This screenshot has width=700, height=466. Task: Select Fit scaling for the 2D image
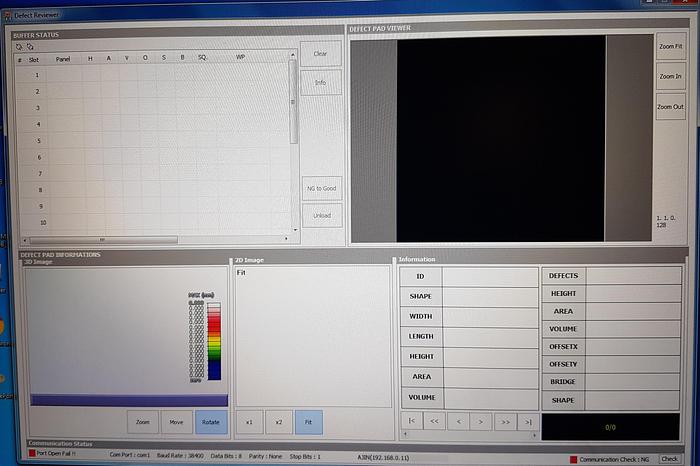tap(309, 422)
